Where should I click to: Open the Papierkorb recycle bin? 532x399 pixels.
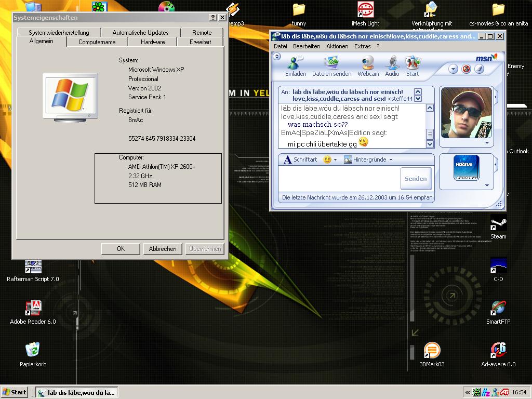click(33, 350)
